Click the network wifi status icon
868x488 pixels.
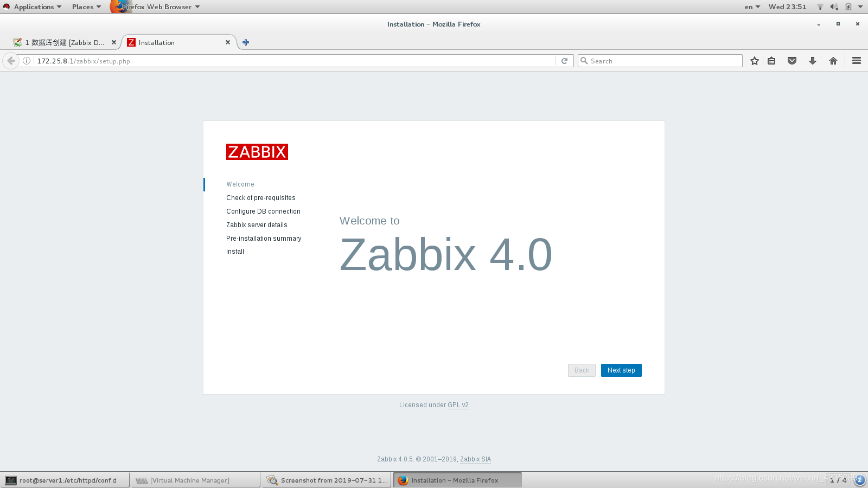tap(820, 7)
